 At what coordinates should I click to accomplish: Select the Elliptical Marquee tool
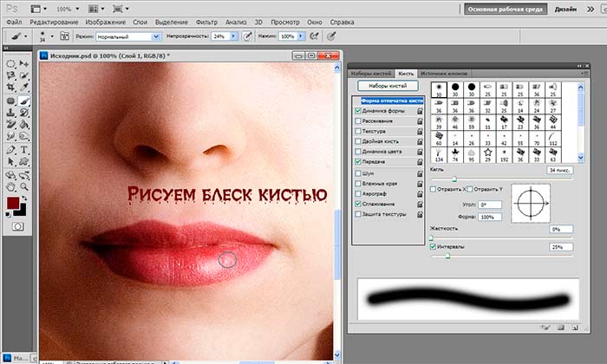(x=10, y=64)
